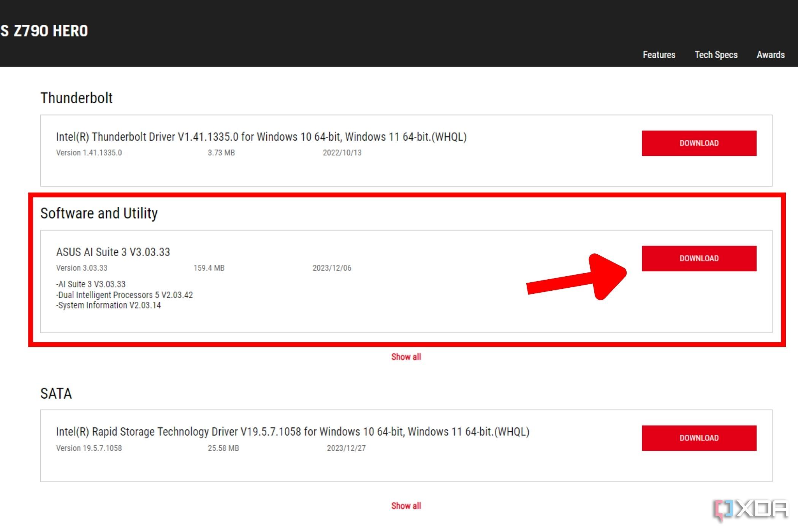Download the Intel Thunderbolt Driver
798x532 pixels.
pos(699,143)
